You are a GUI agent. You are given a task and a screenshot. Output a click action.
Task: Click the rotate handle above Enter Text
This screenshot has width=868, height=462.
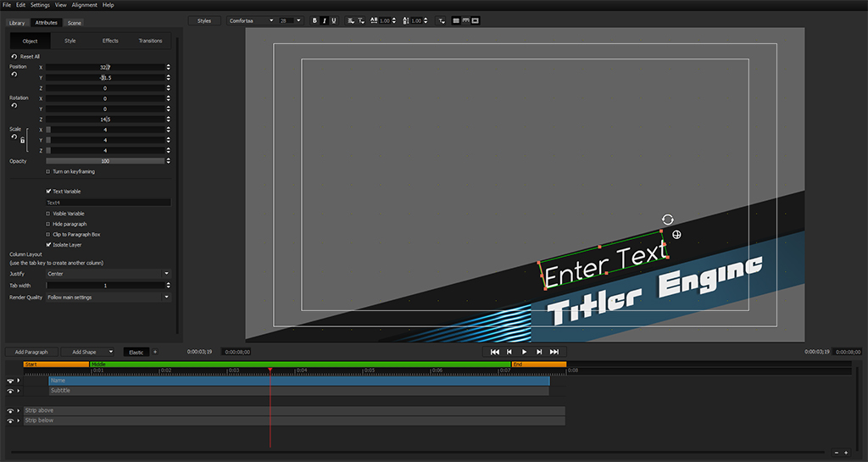[668, 220]
